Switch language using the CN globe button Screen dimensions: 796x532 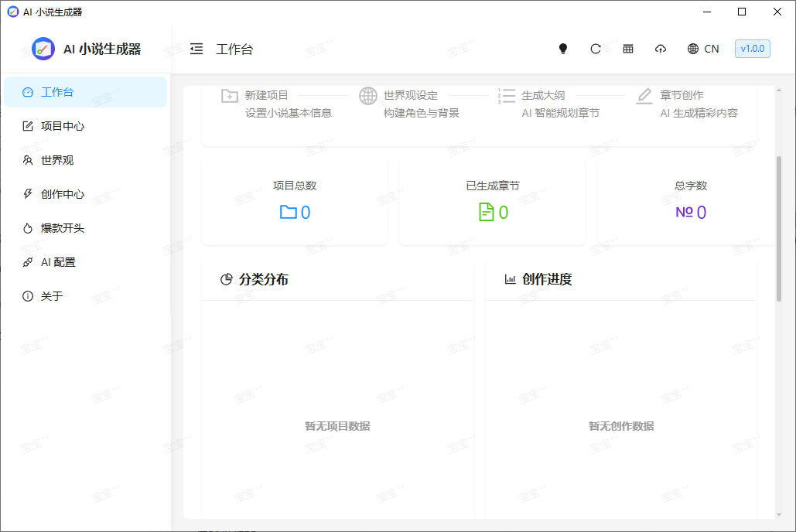[703, 49]
